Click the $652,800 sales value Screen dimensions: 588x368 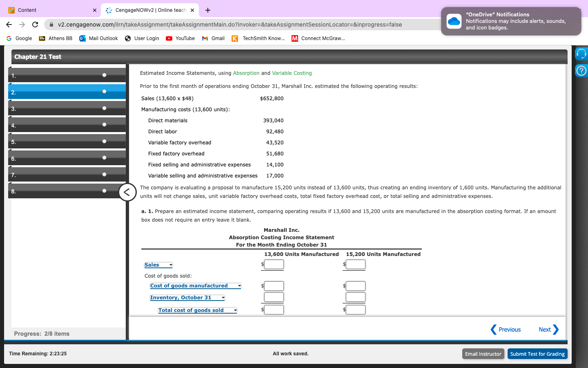[x=272, y=99]
